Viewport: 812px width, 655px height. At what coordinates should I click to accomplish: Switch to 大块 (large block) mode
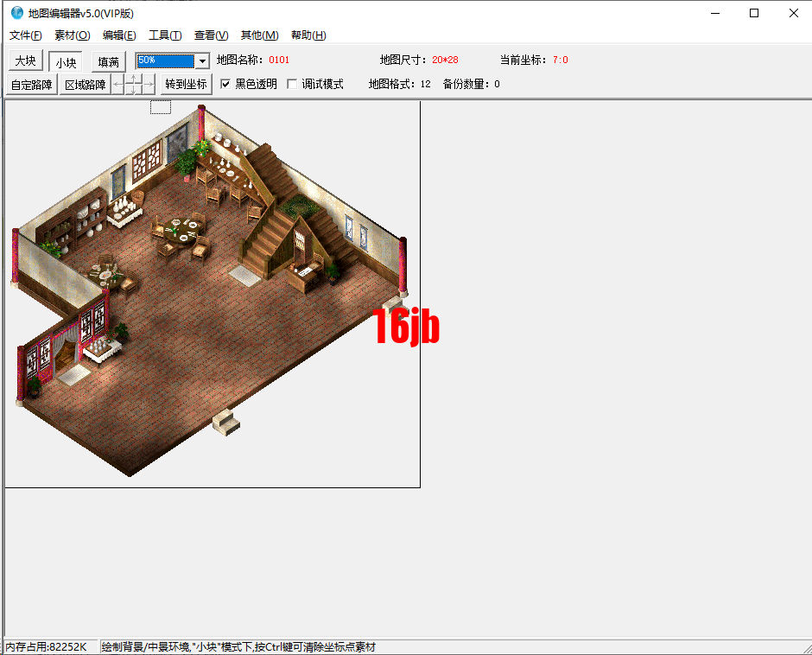tap(25, 61)
